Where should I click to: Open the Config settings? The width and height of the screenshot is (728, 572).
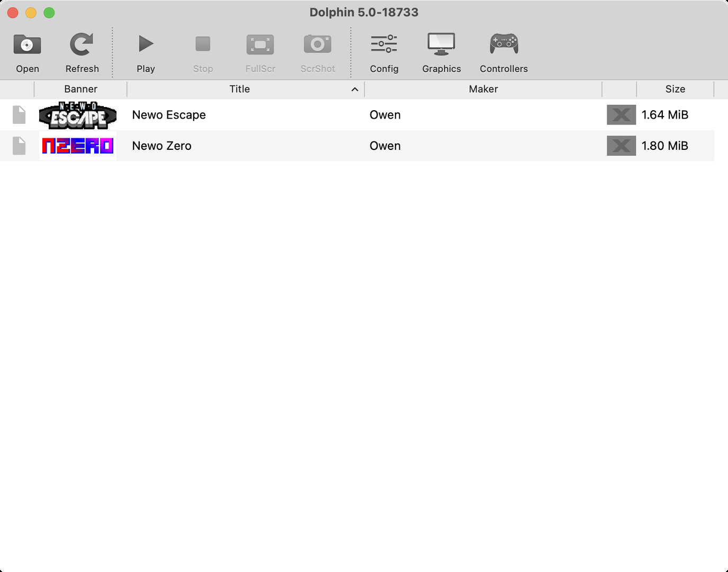pyautogui.click(x=384, y=45)
